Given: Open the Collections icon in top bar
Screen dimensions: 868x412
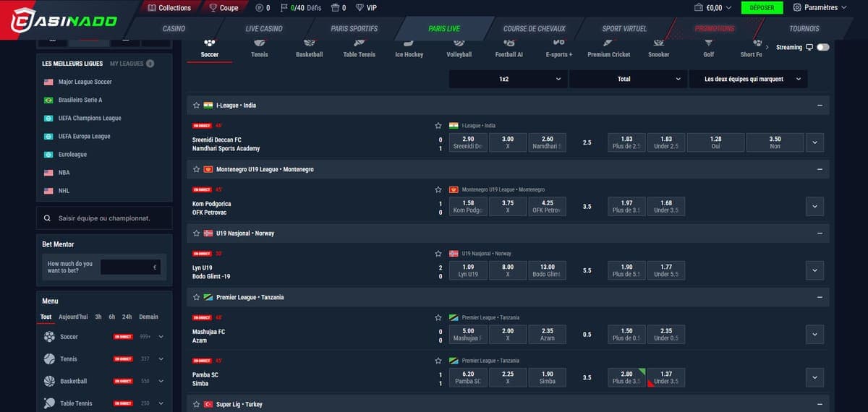Looking at the screenshot, I should [x=151, y=8].
